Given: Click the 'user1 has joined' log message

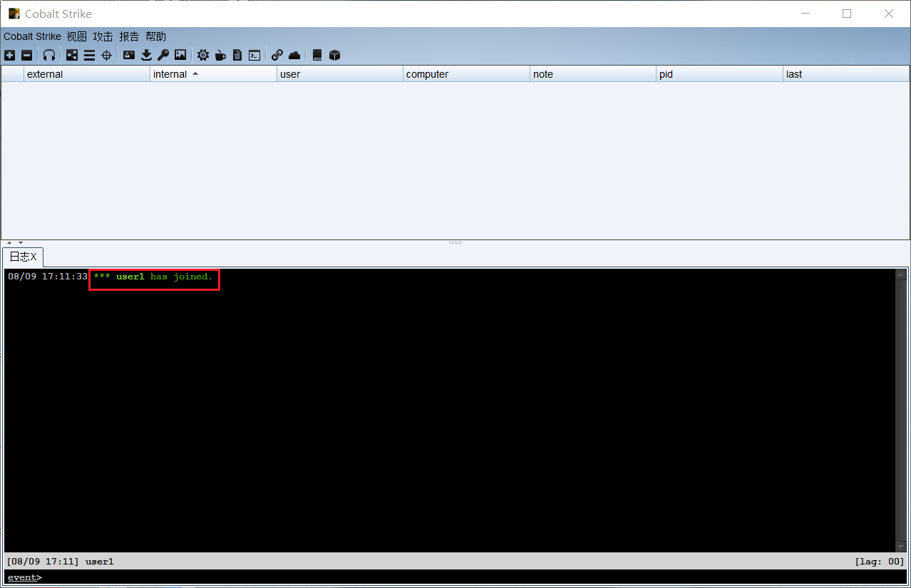Looking at the screenshot, I should (x=153, y=277).
